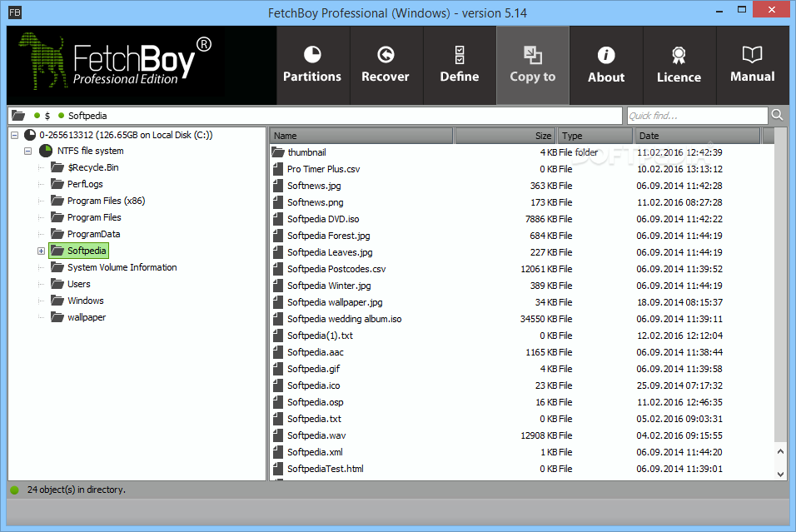This screenshot has width=796, height=532.
Task: Select the $Recycle.Bin folder in tree
Action: click(x=84, y=167)
